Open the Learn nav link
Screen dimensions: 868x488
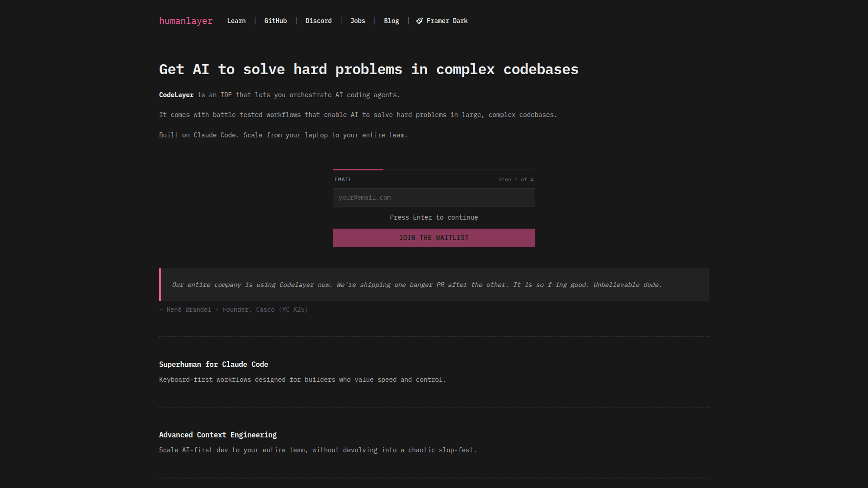(236, 21)
